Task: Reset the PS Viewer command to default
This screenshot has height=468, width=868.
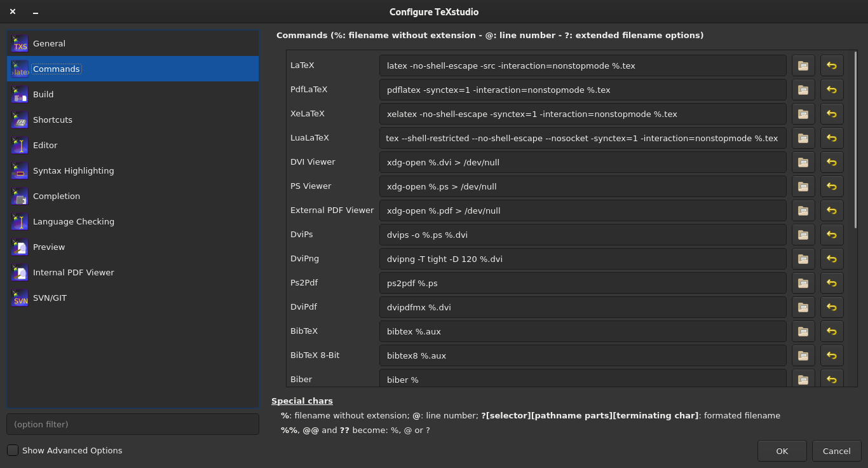Action: (832, 186)
